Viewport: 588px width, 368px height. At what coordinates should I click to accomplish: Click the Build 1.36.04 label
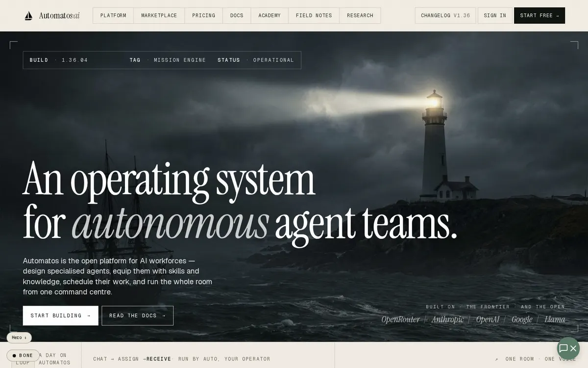pyautogui.click(x=59, y=60)
